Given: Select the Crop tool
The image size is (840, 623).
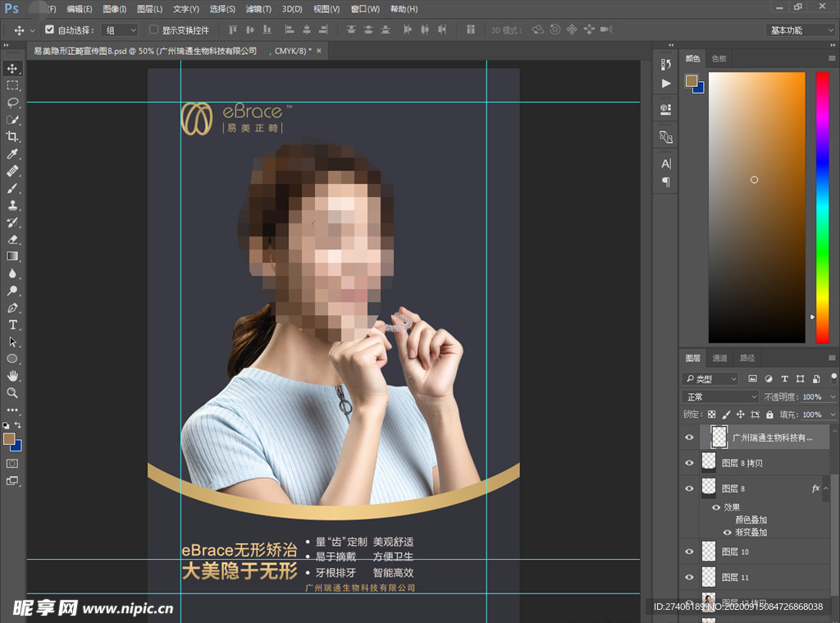Looking at the screenshot, I should [x=12, y=137].
